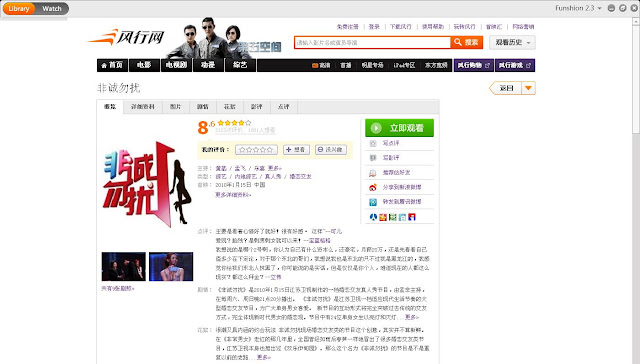This screenshot has height=364, width=640.
Task: Click the 推荐给好友 recommend to friend icon
Action: 373,173
